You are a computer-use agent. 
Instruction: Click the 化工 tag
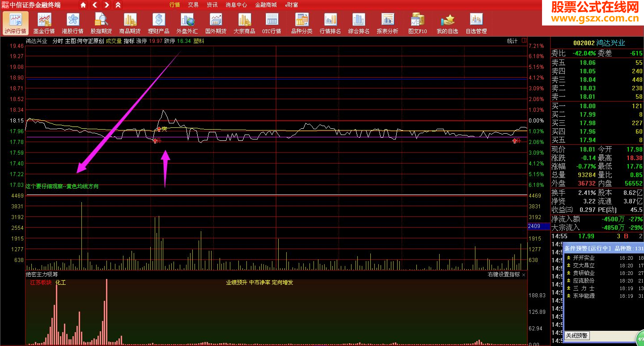(x=60, y=283)
